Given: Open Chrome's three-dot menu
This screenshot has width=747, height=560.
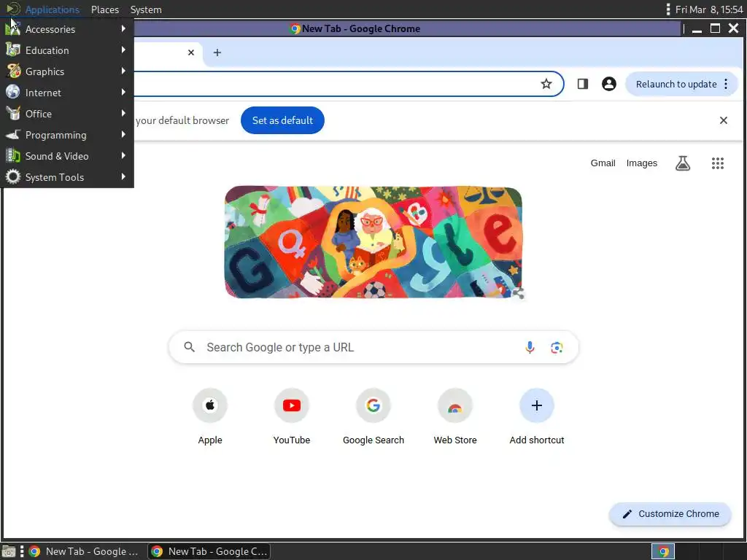Looking at the screenshot, I should 726,84.
